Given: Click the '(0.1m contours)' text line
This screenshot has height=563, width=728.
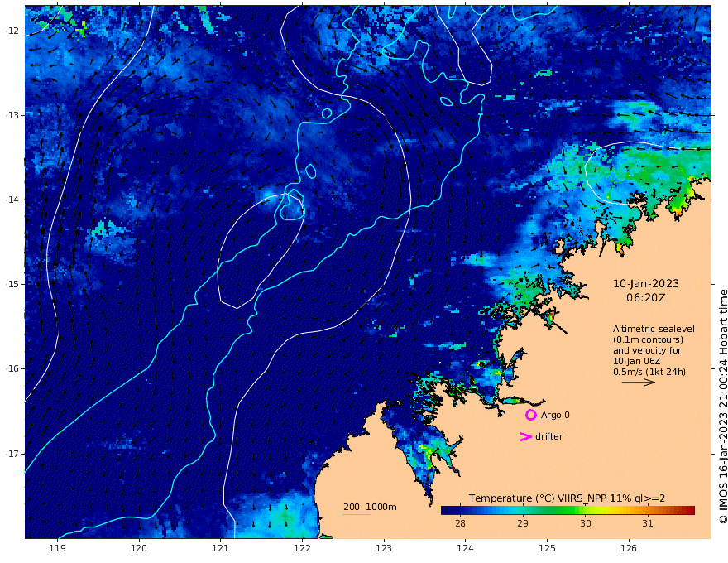Looking at the screenshot, I should click(x=648, y=339).
